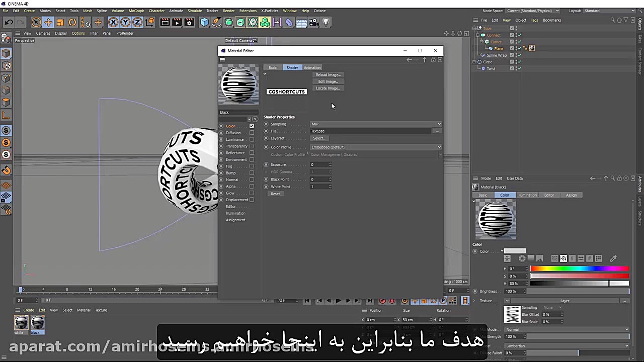Enable the Alpha channel checkbox
This screenshot has width=644, height=362.
pyautogui.click(x=252, y=186)
